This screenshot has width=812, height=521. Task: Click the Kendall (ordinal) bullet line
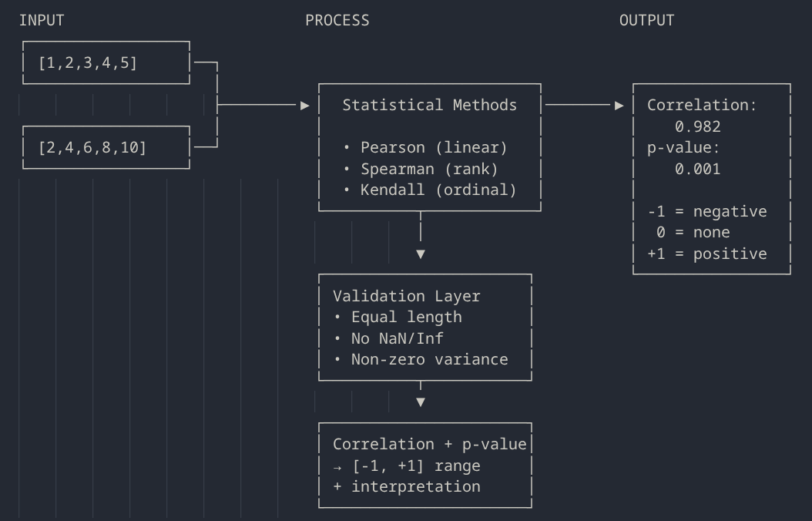pos(429,190)
